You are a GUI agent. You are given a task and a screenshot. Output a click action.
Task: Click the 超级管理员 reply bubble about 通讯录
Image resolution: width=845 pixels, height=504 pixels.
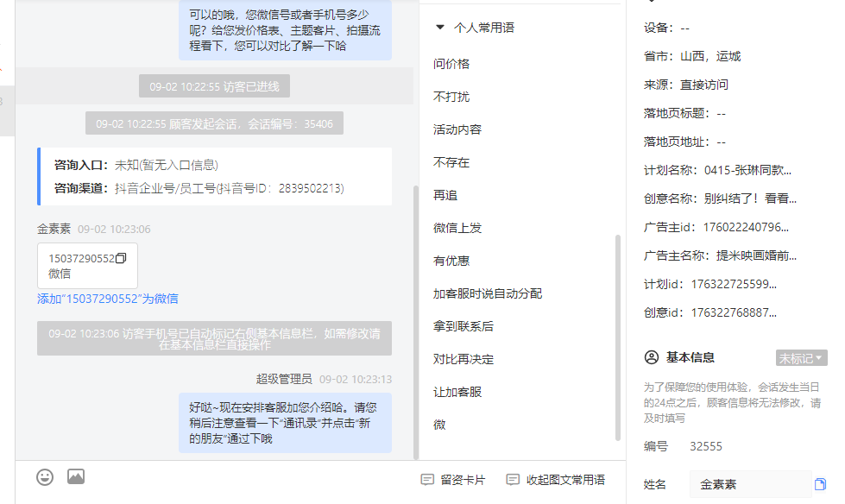pyautogui.click(x=285, y=423)
